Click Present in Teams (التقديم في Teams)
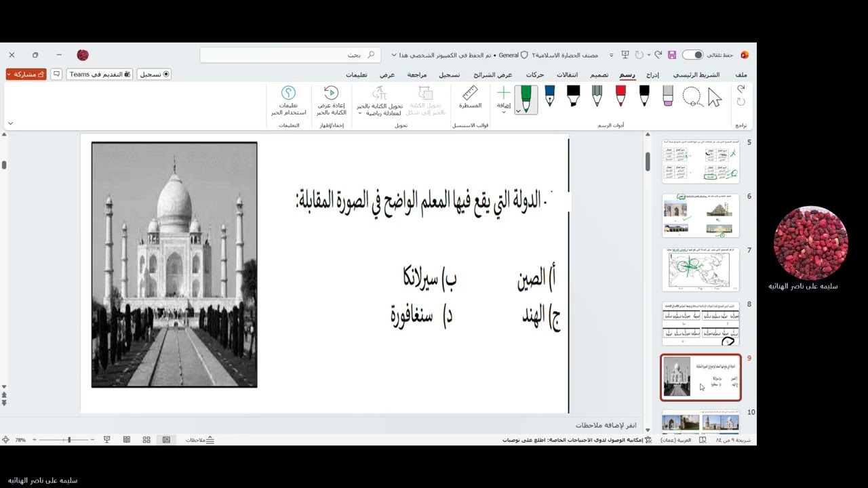This screenshot has height=488, width=868. 100,74
